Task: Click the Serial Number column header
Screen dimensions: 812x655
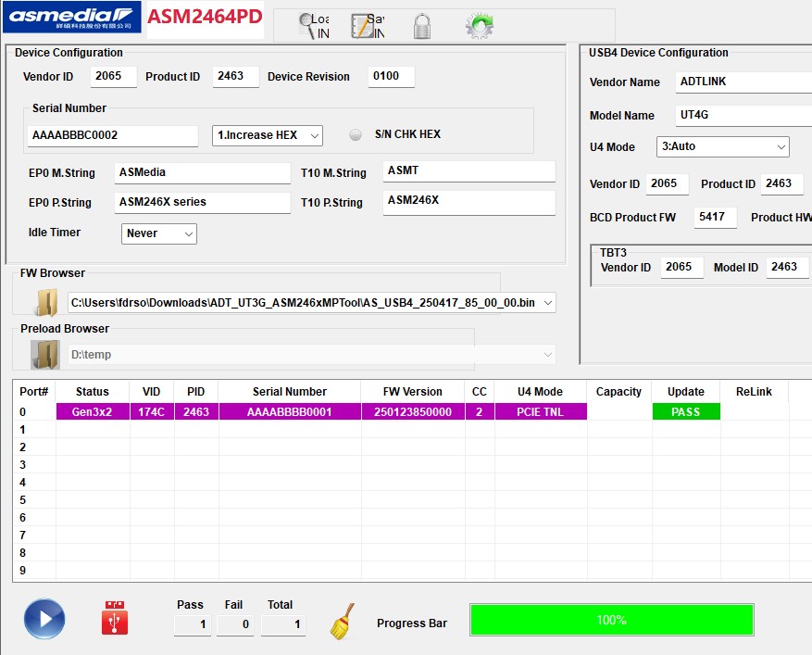Action: click(290, 392)
